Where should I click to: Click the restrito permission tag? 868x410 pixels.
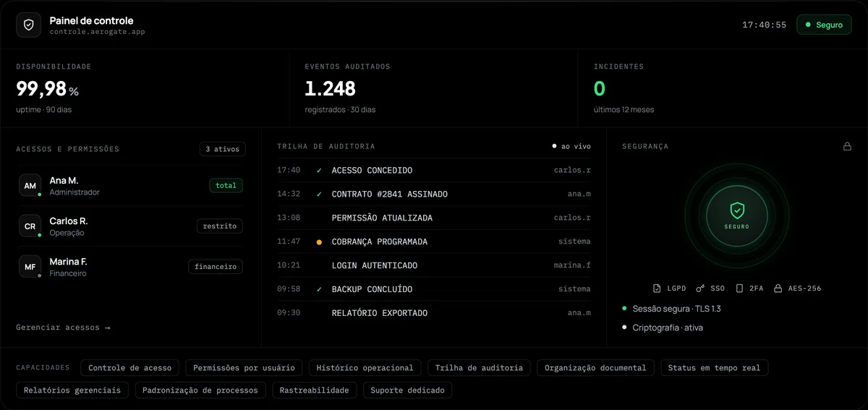pyautogui.click(x=220, y=226)
